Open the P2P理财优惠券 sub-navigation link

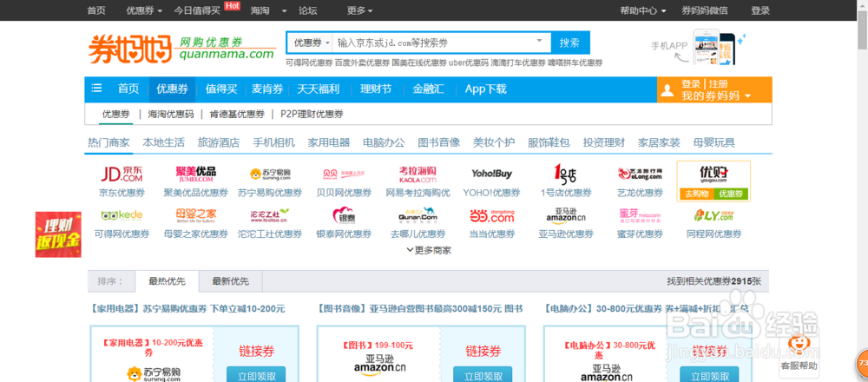point(312,115)
